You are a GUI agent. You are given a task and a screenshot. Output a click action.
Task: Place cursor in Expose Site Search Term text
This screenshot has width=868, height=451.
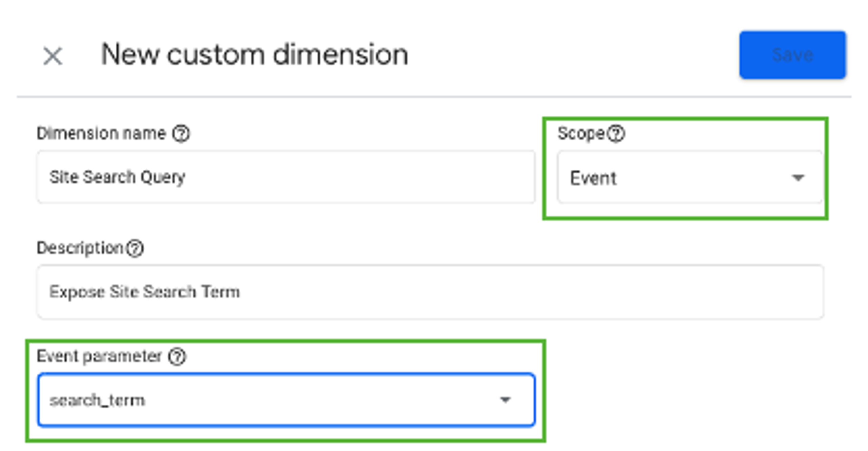click(145, 292)
